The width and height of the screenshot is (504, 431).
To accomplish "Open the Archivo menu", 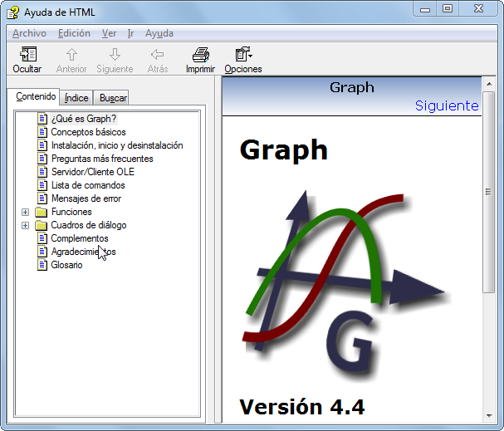I will click(x=29, y=33).
